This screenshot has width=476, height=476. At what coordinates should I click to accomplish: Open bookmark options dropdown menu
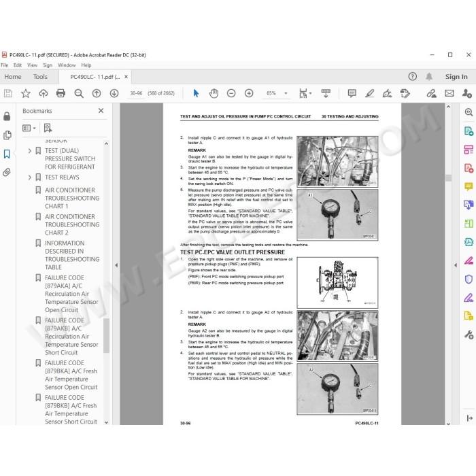tap(29, 128)
